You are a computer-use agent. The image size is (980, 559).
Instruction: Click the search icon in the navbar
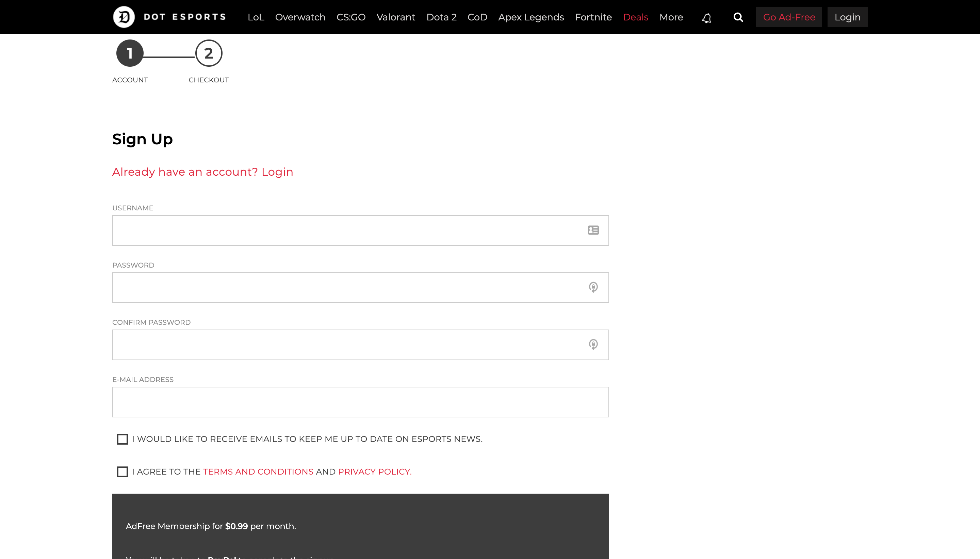point(738,17)
